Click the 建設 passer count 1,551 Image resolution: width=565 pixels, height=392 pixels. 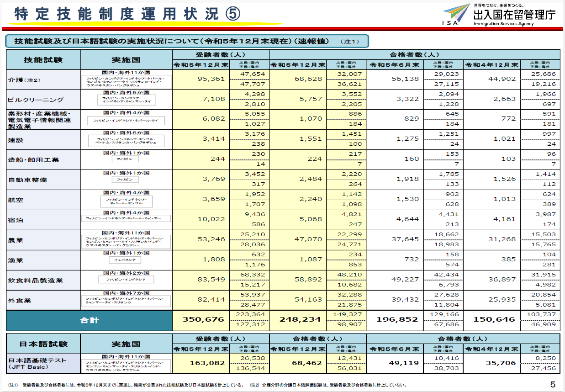tap(311, 138)
